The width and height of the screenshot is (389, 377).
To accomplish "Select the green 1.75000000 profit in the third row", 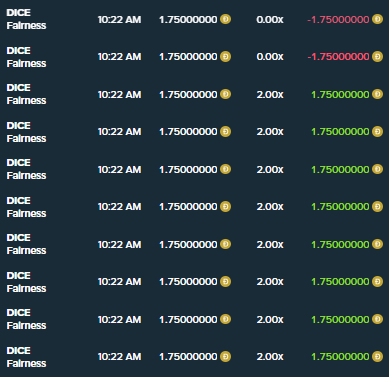I will coord(340,94).
